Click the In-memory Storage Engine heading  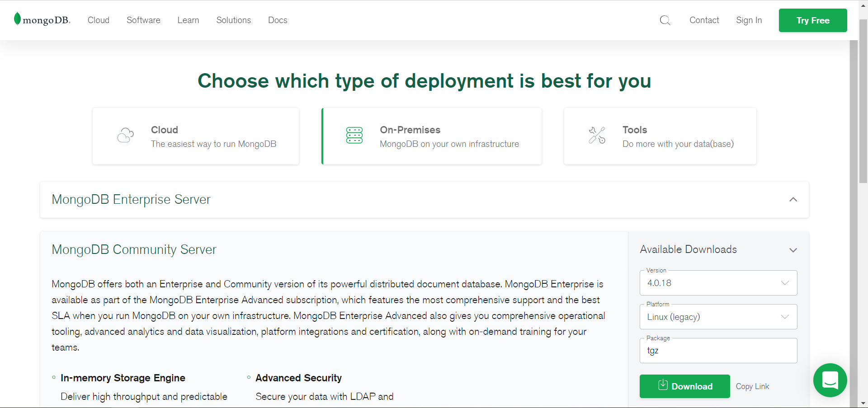pyautogui.click(x=123, y=378)
